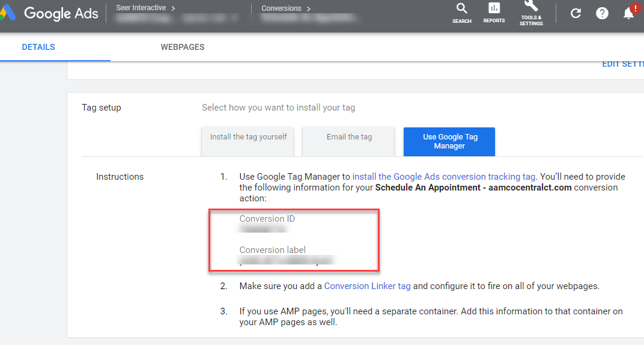Select Use Google Tag Manager option
This screenshot has height=345, width=644.
coord(449,141)
